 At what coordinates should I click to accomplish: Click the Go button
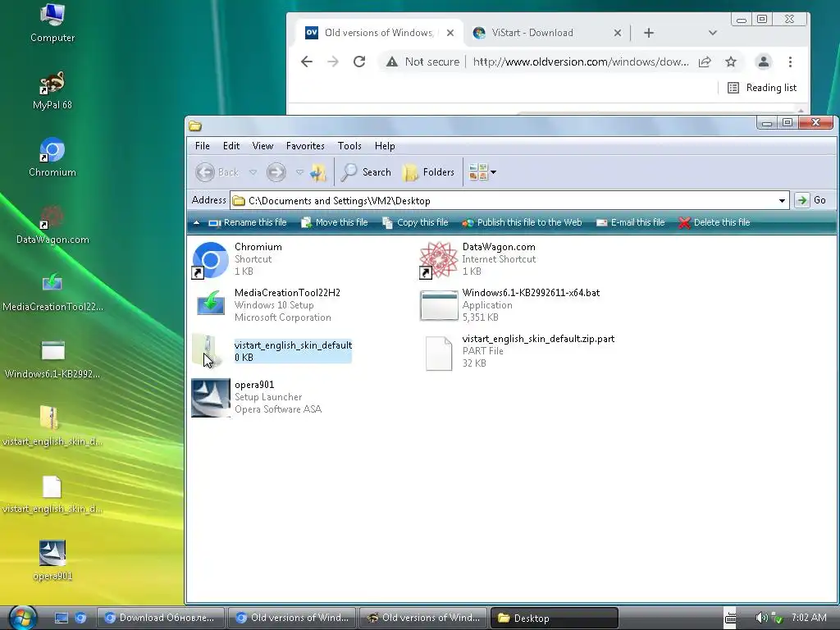point(810,200)
